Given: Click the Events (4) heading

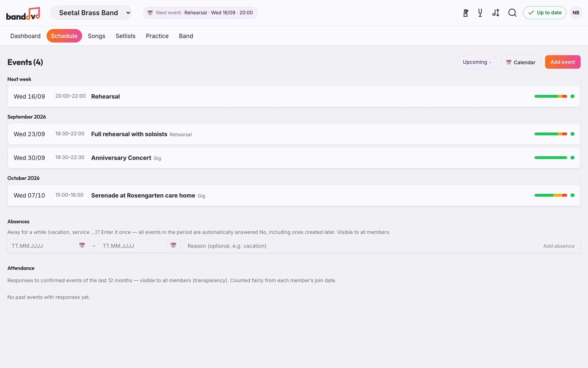Looking at the screenshot, I should point(25,62).
